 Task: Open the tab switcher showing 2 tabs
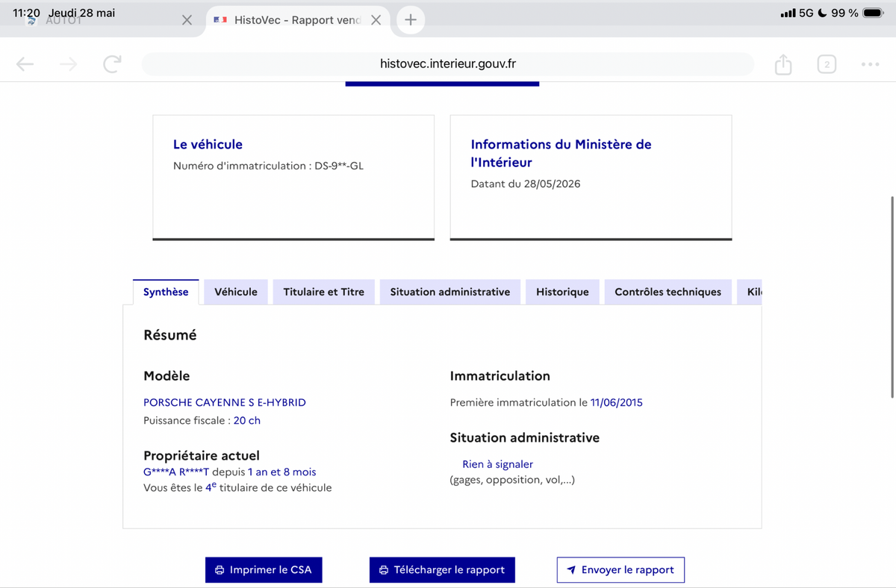pos(826,65)
